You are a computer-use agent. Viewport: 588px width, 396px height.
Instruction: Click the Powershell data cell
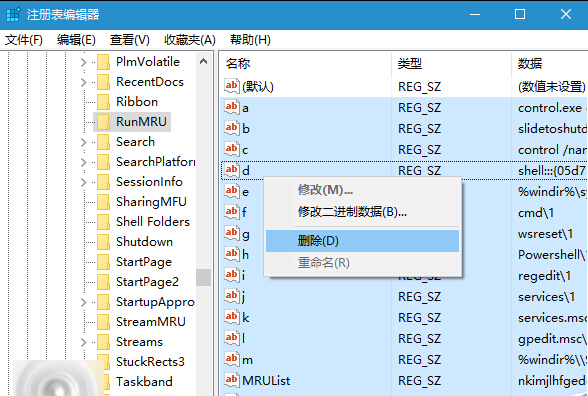tap(552, 255)
